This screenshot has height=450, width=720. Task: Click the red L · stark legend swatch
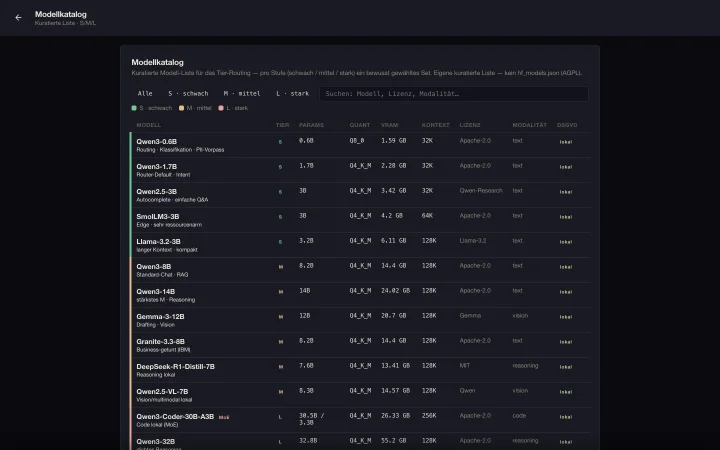(221, 108)
